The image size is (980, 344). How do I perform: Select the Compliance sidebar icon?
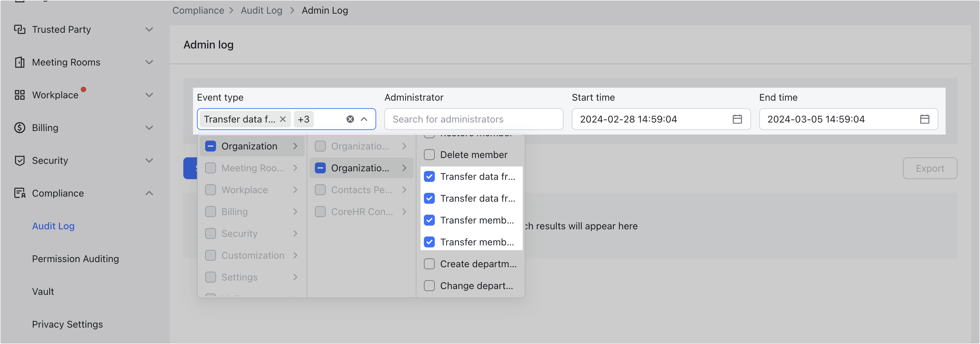pos(20,193)
